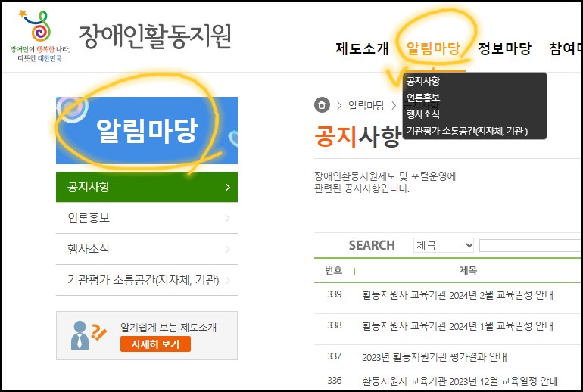Viewport: 583px width, 392px height.
Task: Open the 제도소개 top menu
Action: pos(362,48)
